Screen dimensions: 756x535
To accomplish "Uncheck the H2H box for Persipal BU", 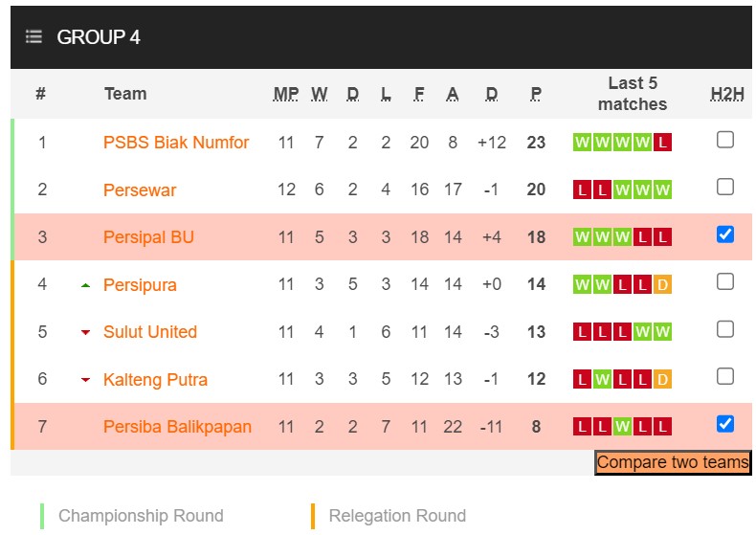I will 725,234.
